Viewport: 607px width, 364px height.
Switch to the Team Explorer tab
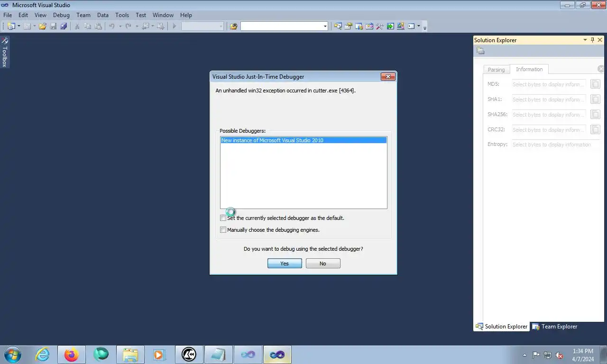tap(555, 327)
